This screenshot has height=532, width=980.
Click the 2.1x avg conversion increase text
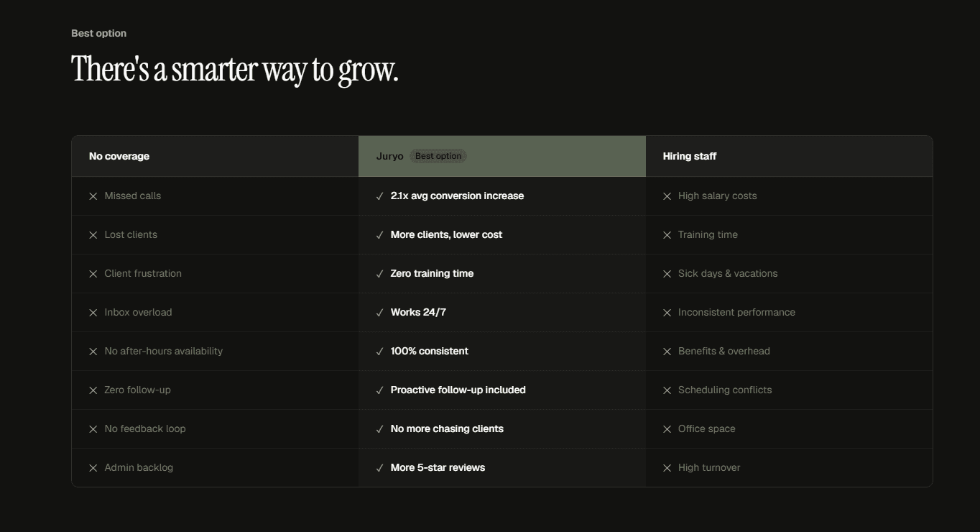point(458,196)
